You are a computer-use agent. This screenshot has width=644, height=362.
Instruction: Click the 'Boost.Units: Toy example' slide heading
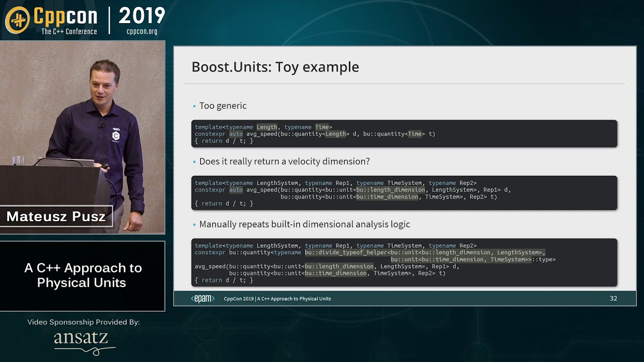[x=275, y=67]
